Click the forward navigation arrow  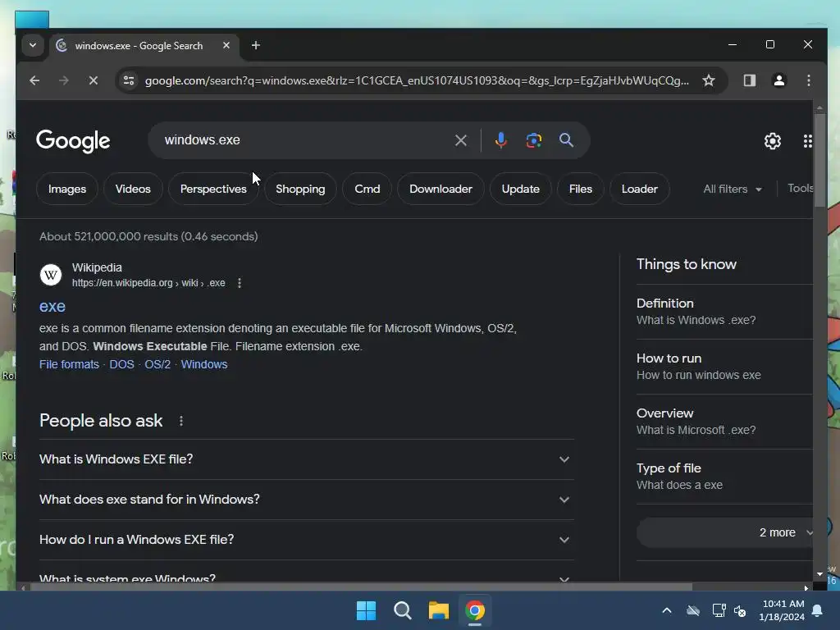[x=63, y=80]
